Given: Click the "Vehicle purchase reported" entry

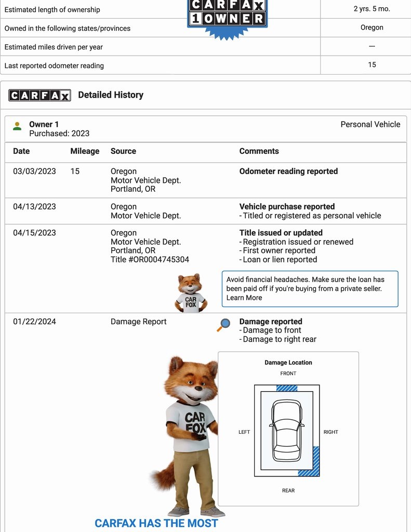Looking at the screenshot, I should coord(287,206).
